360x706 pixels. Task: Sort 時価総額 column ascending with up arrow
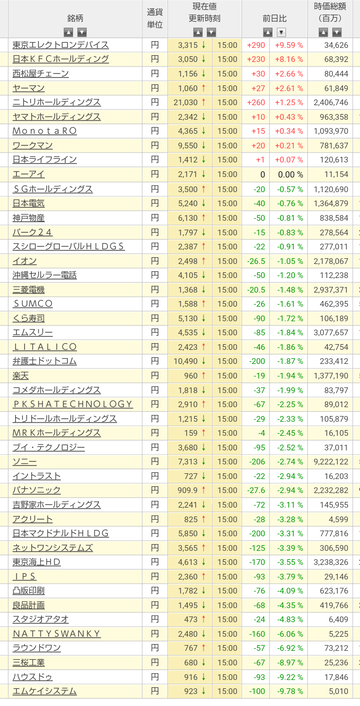[323, 32]
